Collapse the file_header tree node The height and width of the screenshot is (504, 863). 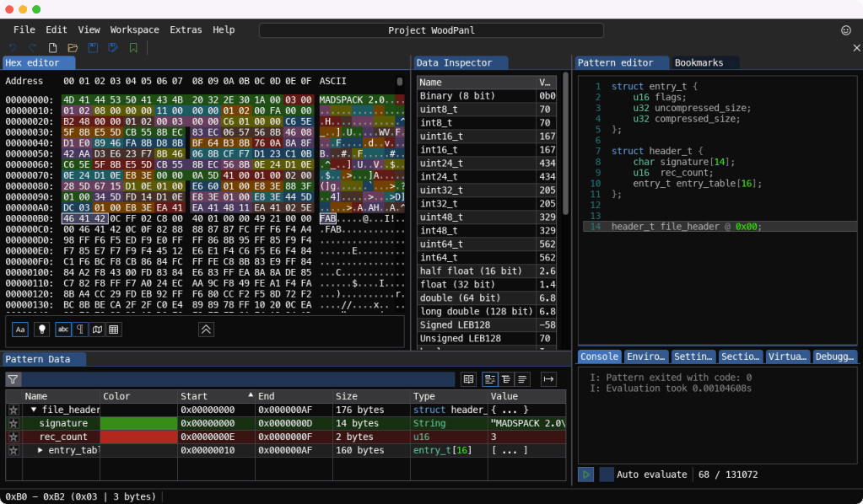[x=34, y=410]
